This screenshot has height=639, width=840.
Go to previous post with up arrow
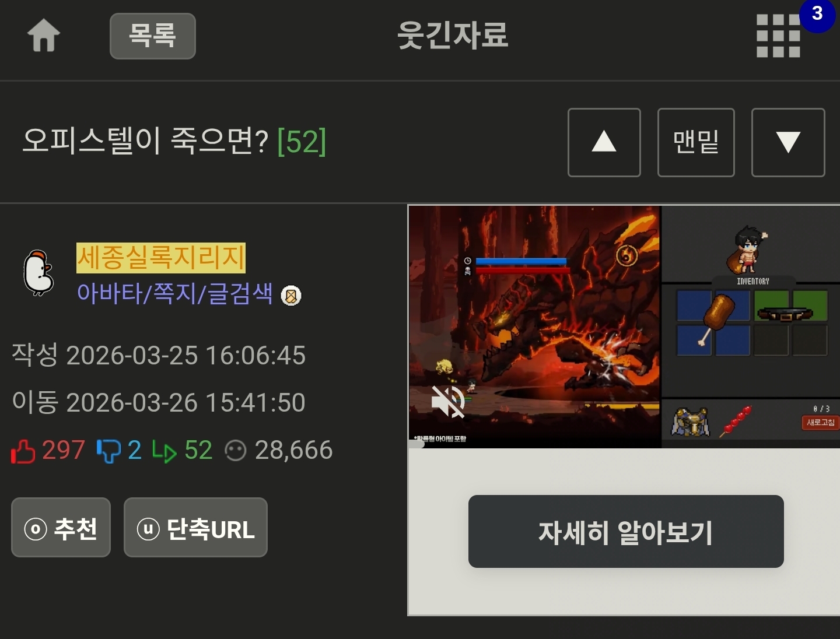coord(604,142)
